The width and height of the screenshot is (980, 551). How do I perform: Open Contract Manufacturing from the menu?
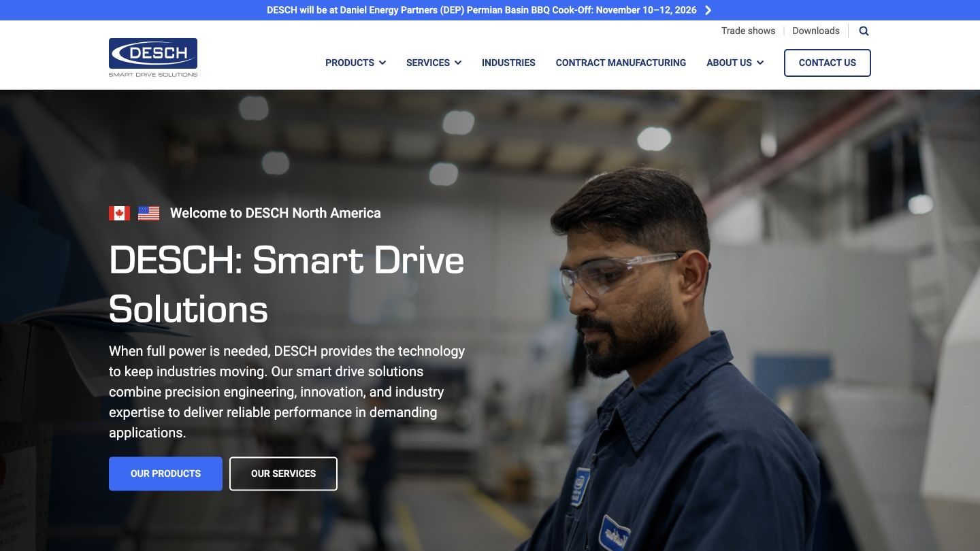click(621, 63)
